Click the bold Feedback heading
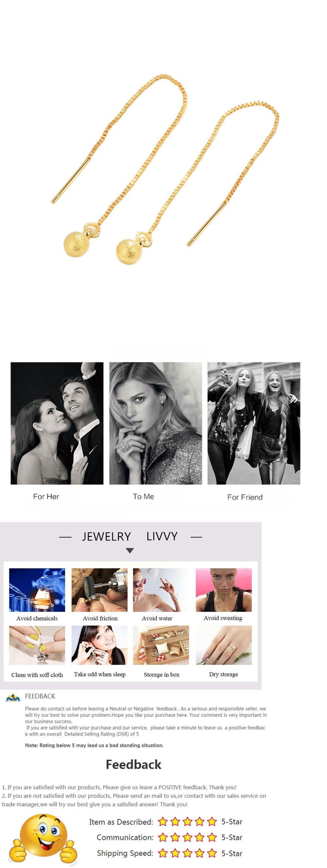Viewport: 327px width, 868px height. [133, 764]
